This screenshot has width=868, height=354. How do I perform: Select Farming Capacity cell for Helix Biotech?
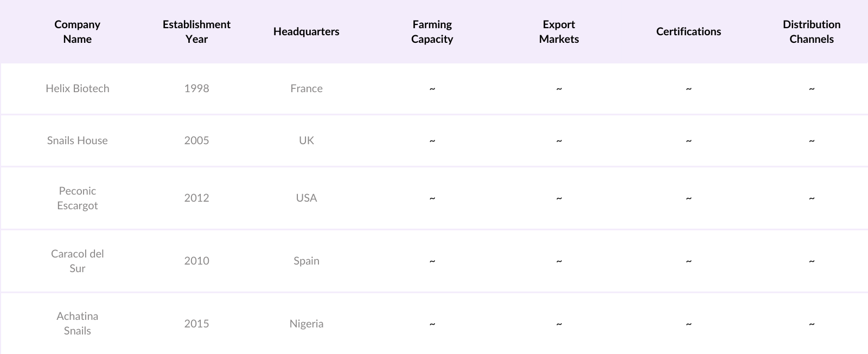pos(432,88)
